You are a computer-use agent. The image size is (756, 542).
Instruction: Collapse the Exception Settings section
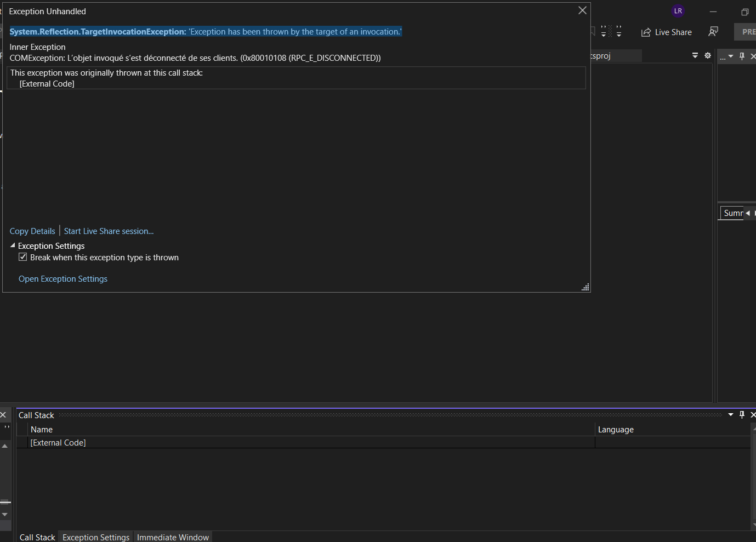13,244
